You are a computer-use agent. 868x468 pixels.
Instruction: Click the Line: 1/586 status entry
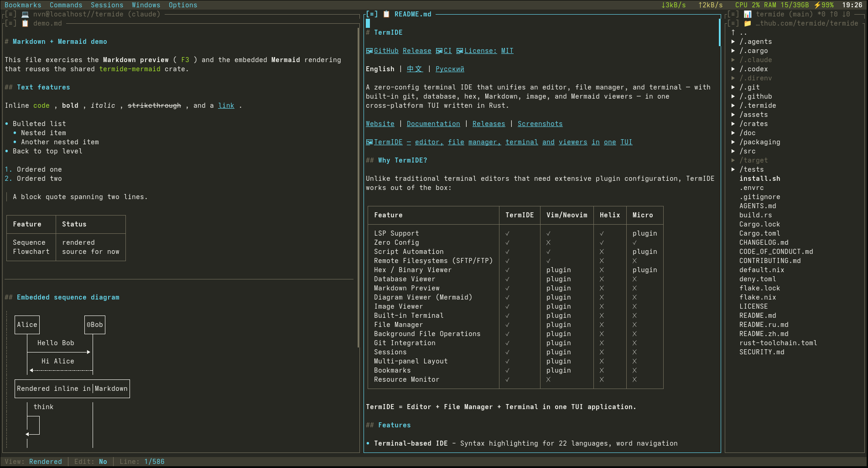(x=142, y=462)
